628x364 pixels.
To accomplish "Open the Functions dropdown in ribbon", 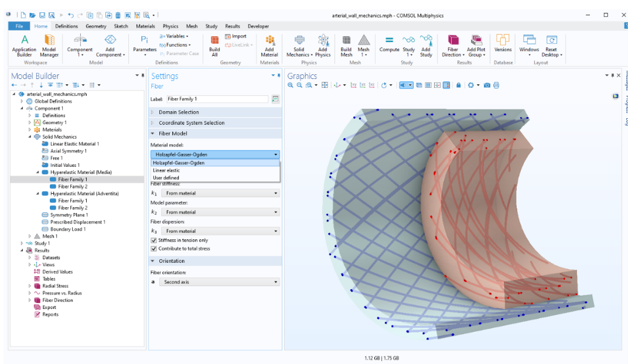I will [x=175, y=45].
